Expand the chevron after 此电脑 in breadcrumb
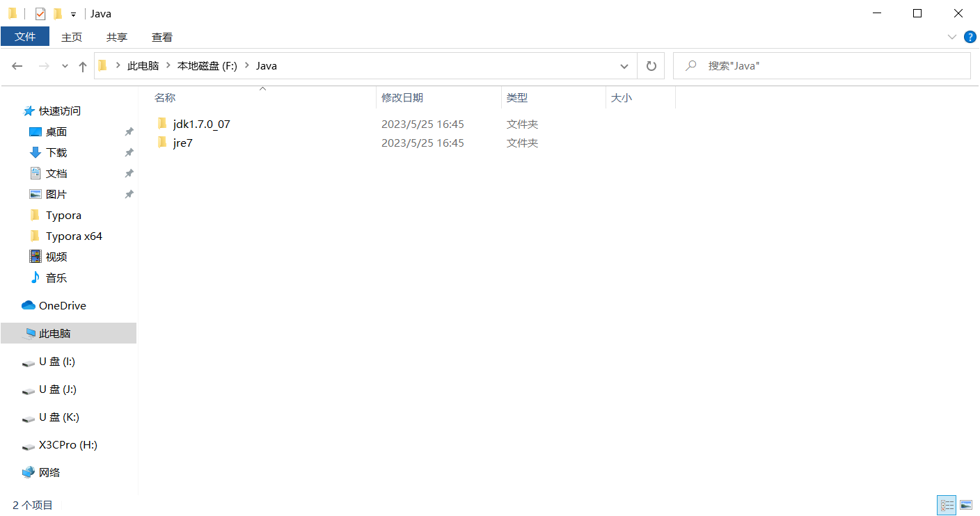980x516 pixels. coord(168,66)
